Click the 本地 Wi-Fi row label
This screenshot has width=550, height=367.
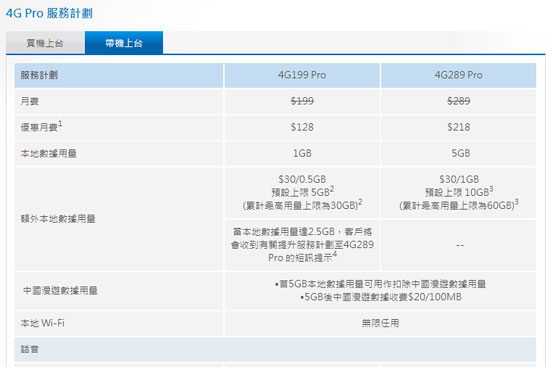(x=42, y=323)
